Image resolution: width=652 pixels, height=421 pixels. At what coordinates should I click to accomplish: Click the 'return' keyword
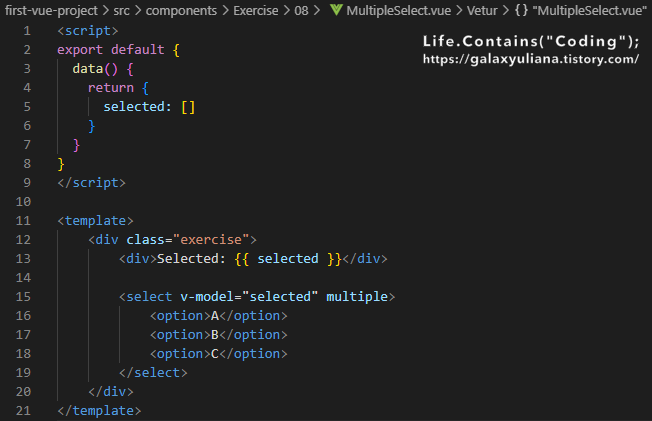pos(111,88)
